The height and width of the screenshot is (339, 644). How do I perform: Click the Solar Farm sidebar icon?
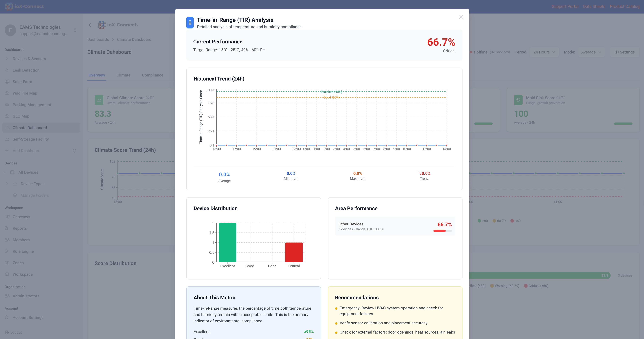[7, 82]
